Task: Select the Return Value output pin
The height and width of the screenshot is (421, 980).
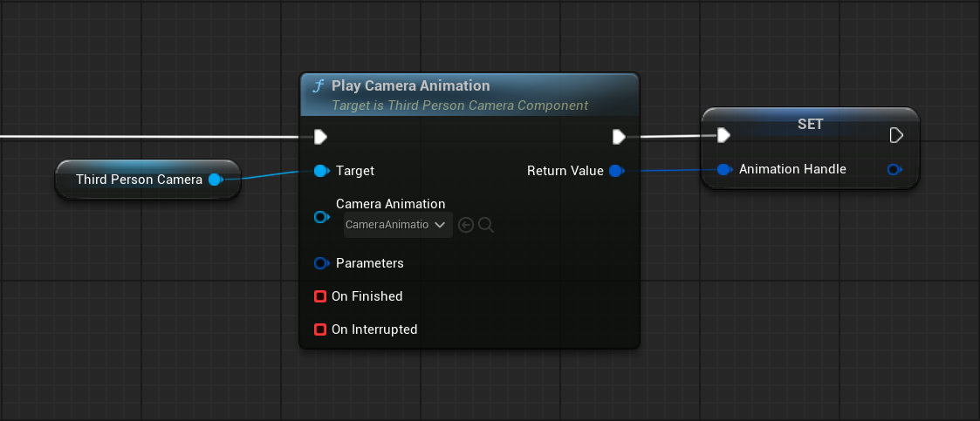Action: 616,171
